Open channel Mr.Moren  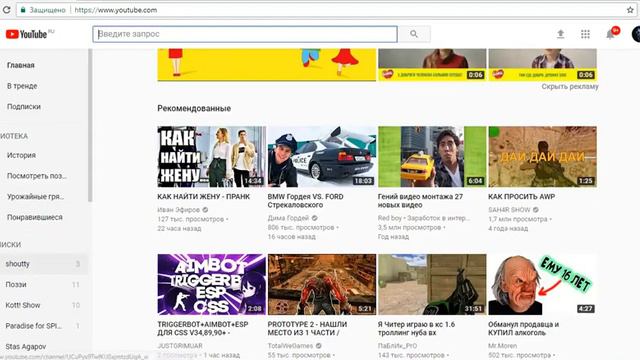click(502, 346)
